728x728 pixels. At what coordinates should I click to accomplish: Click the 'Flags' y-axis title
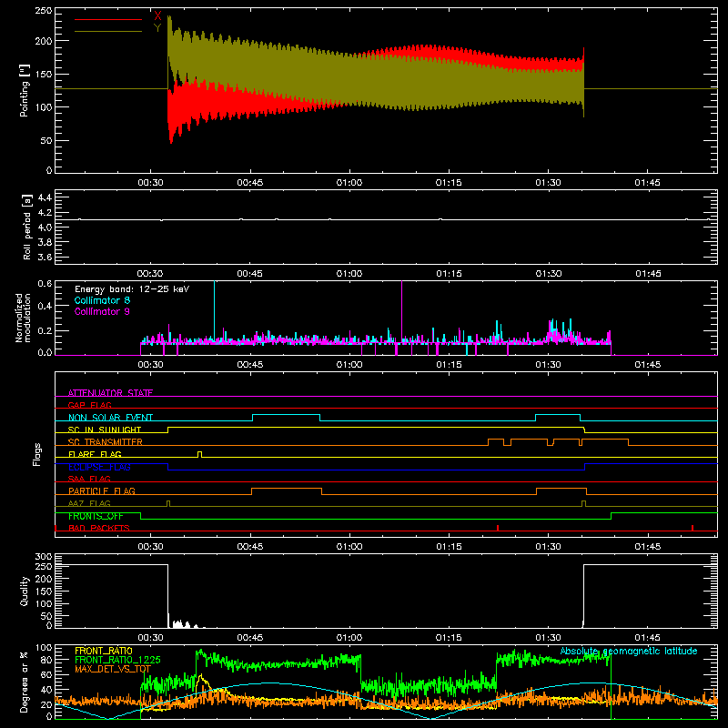coord(36,454)
